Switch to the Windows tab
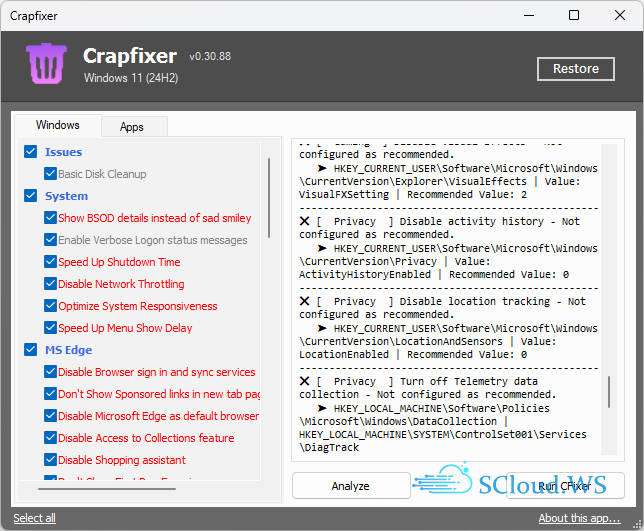Viewport: 644px width, 531px height. [x=58, y=125]
